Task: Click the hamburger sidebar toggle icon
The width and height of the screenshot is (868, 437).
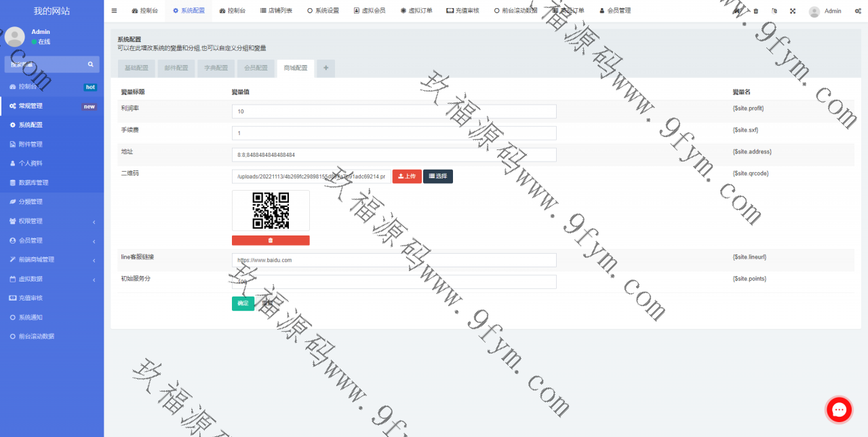Action: (114, 11)
